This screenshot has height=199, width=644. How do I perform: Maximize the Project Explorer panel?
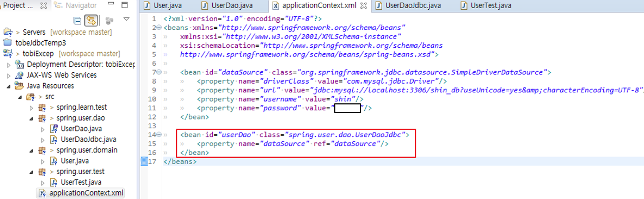[125, 5]
